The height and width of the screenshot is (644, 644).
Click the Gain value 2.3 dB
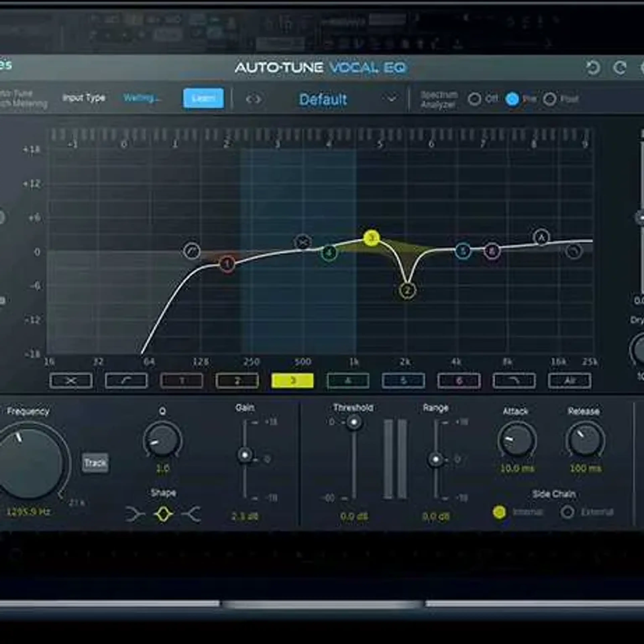pos(245,517)
